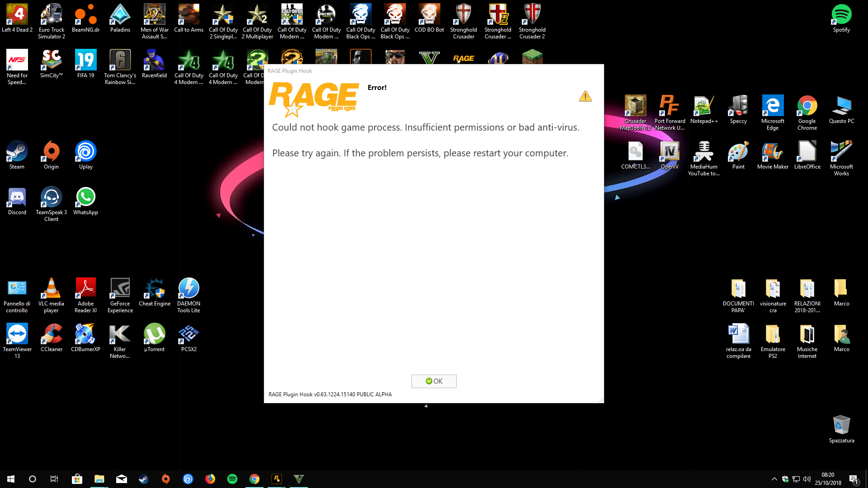
Task: Open the volume control in tray
Action: point(807,479)
